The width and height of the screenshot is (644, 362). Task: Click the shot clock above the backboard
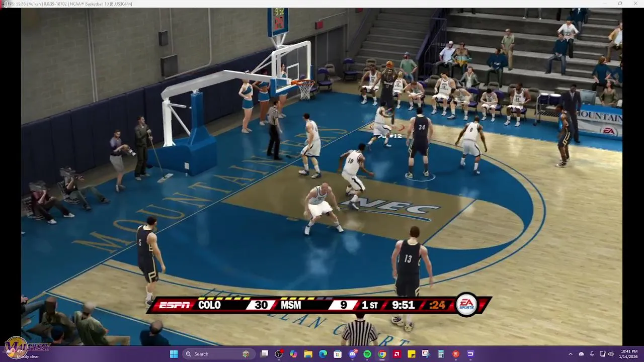[x=278, y=23]
